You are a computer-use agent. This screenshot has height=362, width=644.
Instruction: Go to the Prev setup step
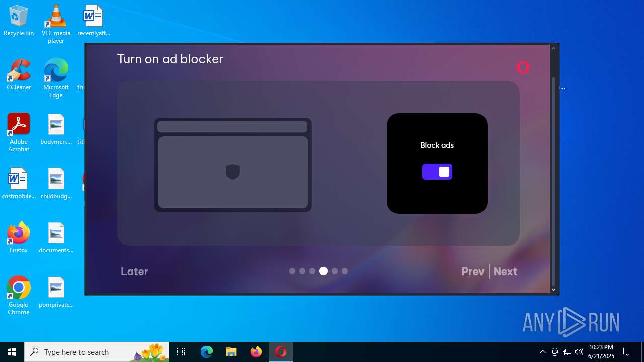click(x=472, y=271)
